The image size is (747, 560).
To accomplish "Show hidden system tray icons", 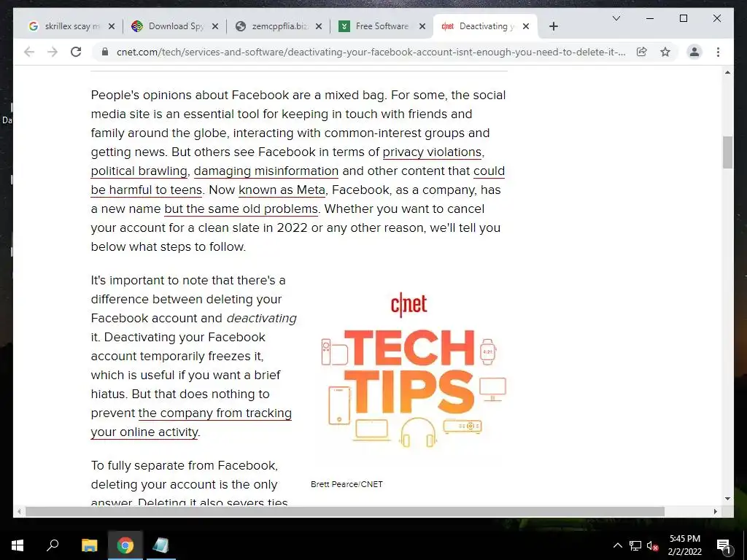I will 617,545.
